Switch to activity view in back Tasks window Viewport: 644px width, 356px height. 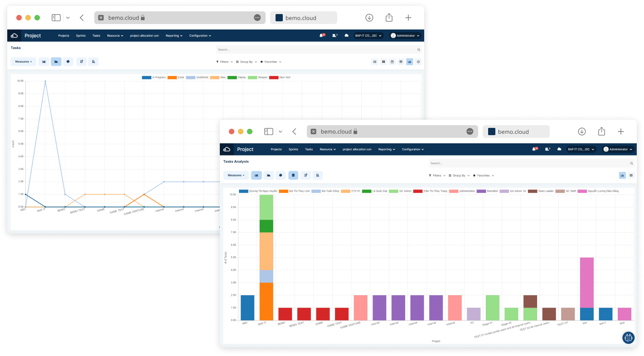tap(418, 62)
